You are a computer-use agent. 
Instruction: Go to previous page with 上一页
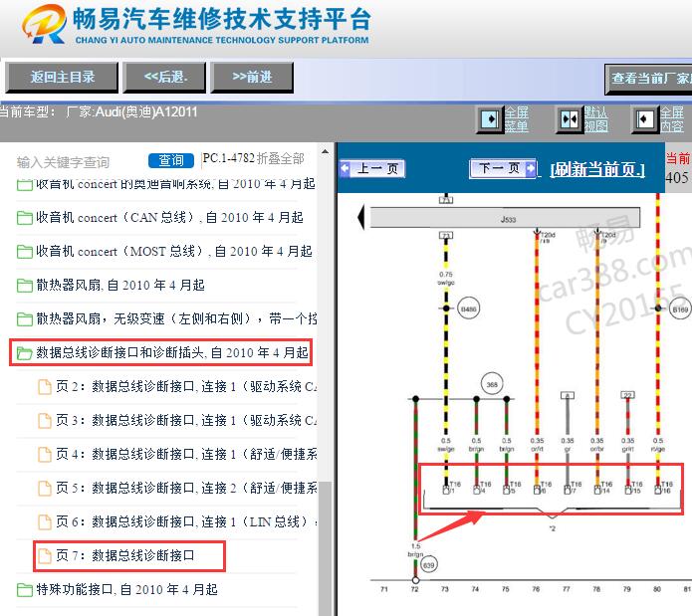coord(372,168)
